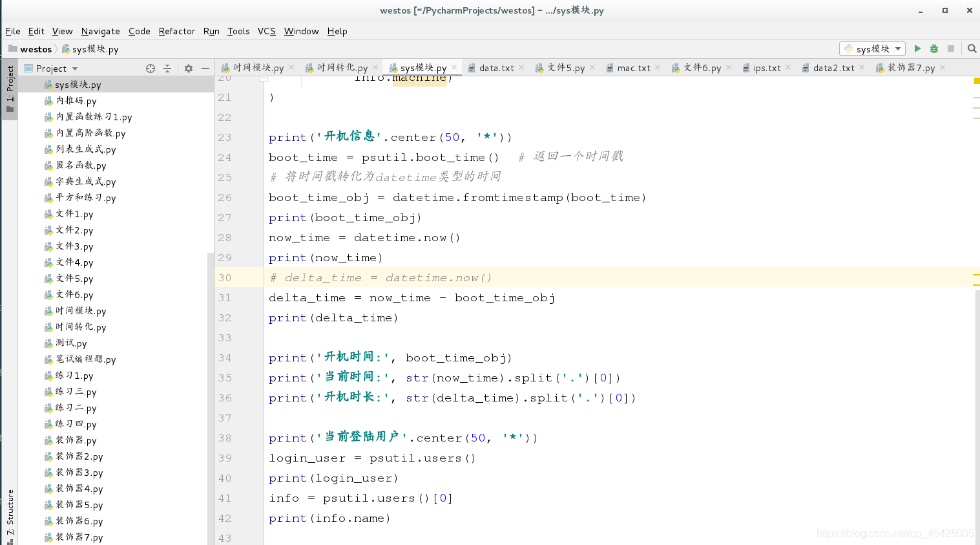Open the View menu
This screenshot has height=545, width=980.
(x=62, y=31)
